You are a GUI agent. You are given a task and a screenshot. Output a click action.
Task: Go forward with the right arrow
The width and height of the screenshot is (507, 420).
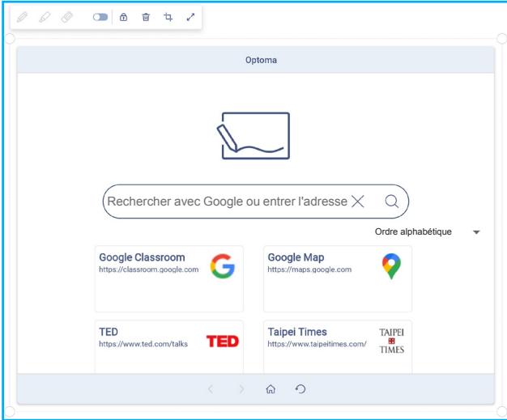coord(241,389)
